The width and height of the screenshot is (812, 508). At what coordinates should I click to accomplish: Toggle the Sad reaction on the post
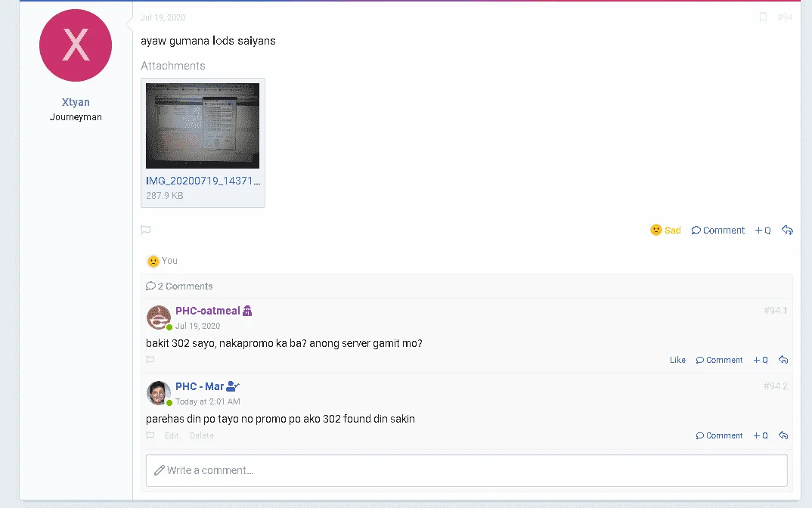(x=665, y=230)
